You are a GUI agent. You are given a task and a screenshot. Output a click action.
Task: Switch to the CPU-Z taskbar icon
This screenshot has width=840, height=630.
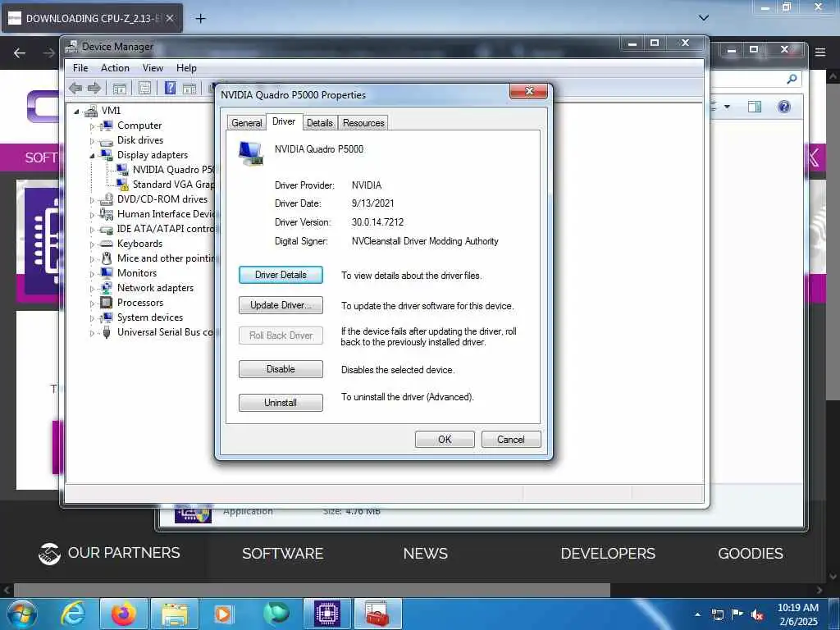327,614
